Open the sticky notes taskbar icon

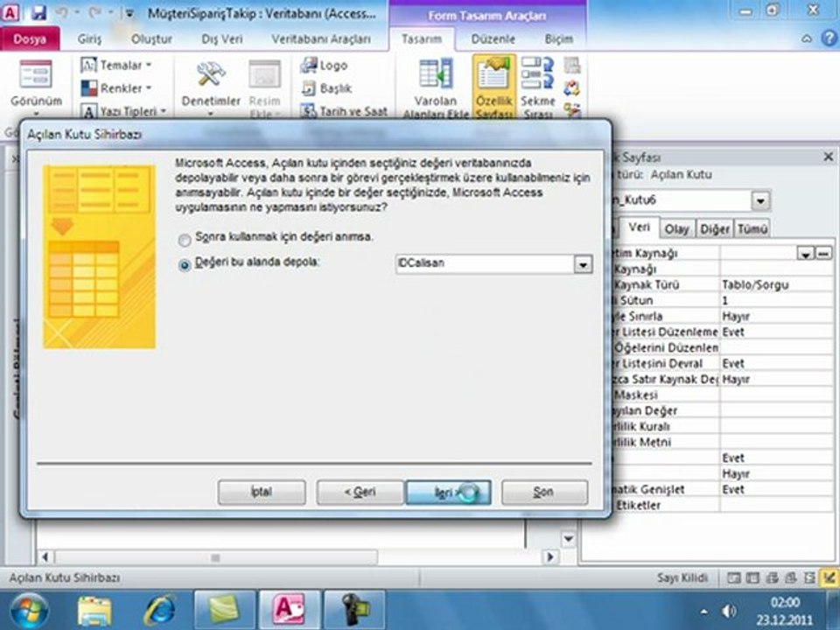(x=225, y=610)
